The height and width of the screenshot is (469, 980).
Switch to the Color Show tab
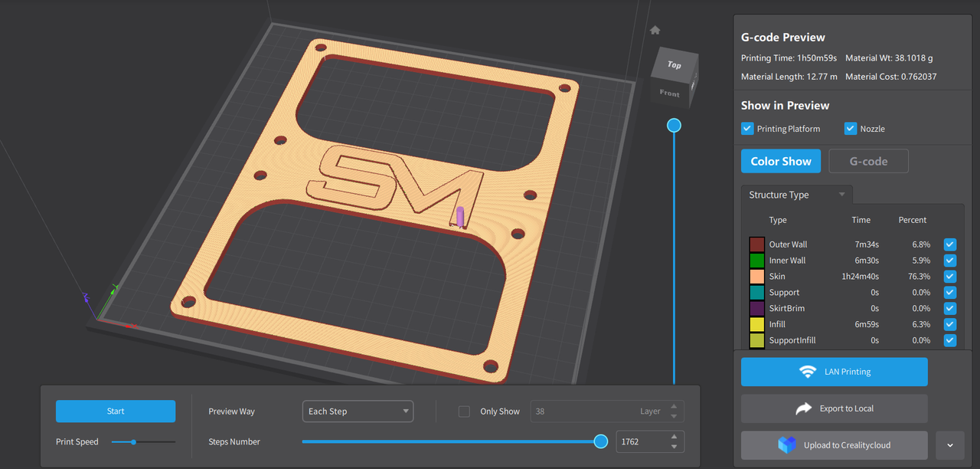[x=781, y=162]
